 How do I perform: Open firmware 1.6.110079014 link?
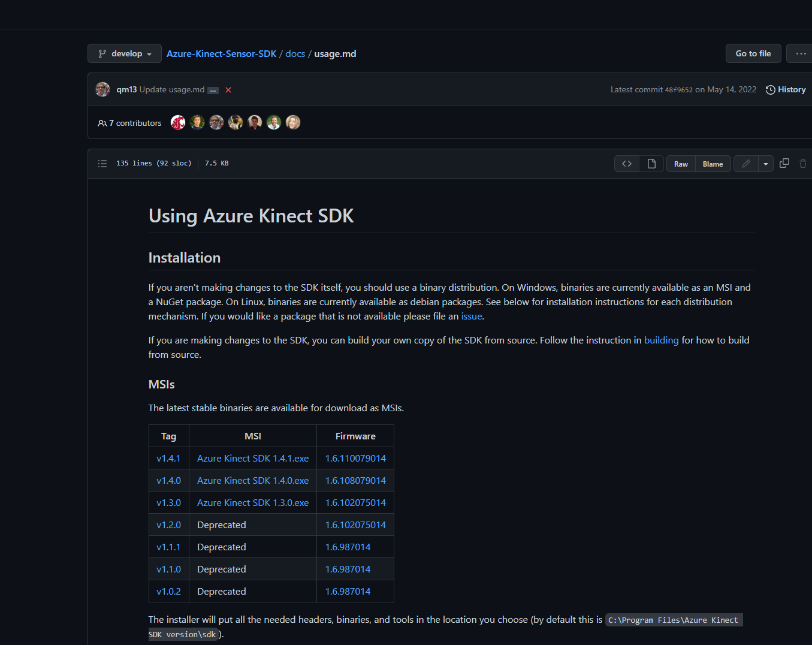point(355,458)
